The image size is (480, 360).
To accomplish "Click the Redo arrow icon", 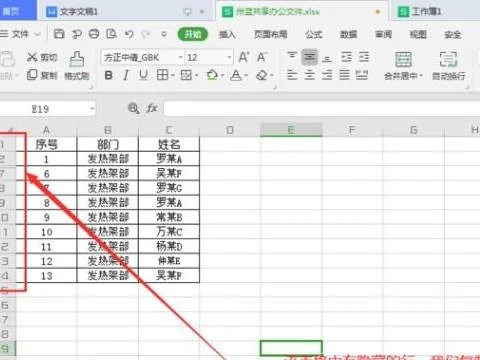I will click(146, 34).
